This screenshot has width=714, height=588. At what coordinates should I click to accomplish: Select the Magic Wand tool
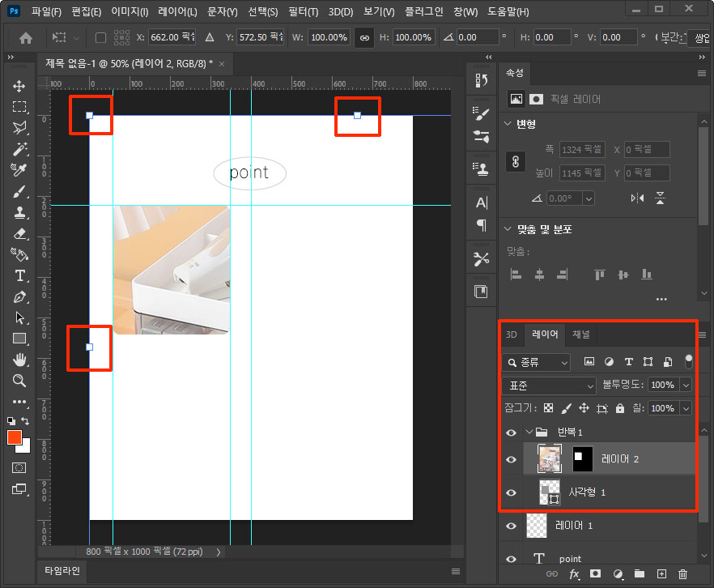pos(19,148)
